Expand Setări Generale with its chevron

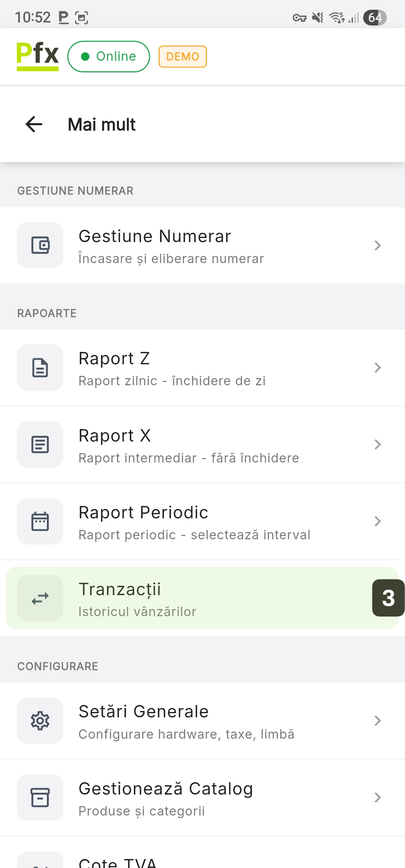[378, 721]
